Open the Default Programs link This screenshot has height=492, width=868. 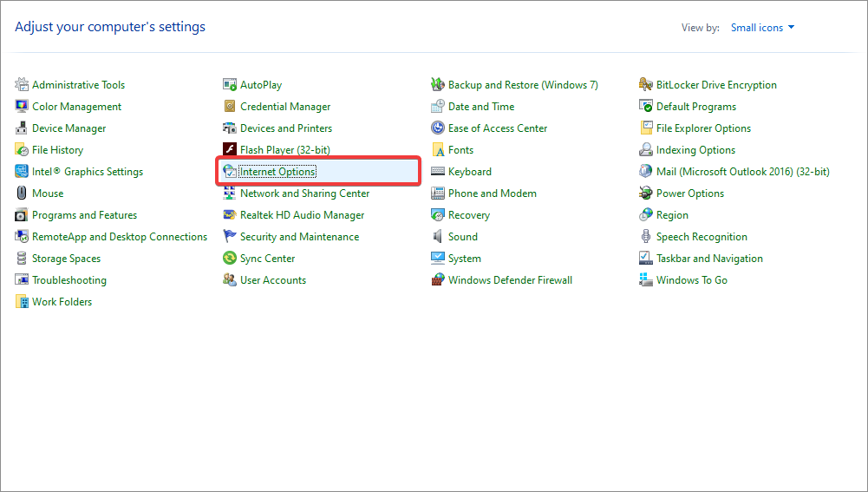coord(695,107)
